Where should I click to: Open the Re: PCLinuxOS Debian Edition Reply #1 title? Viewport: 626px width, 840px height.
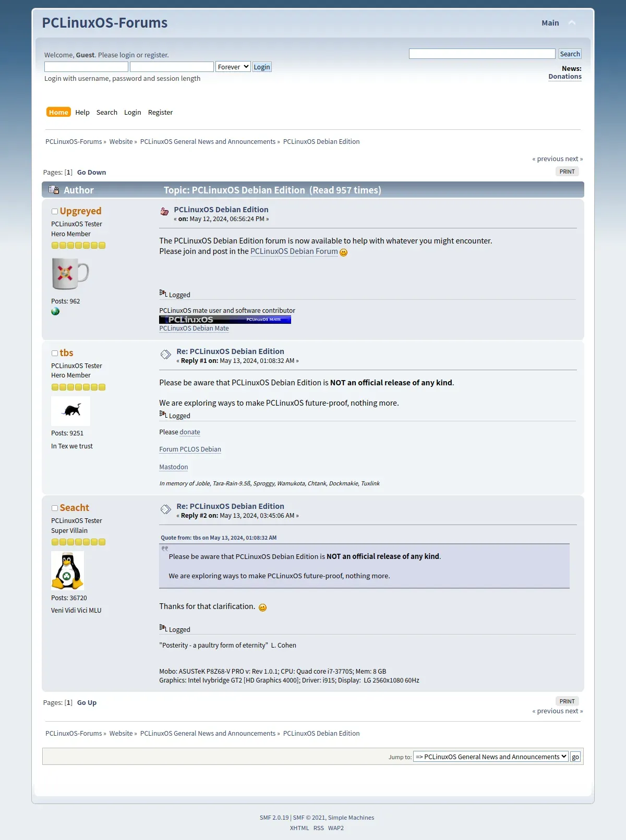click(x=230, y=351)
